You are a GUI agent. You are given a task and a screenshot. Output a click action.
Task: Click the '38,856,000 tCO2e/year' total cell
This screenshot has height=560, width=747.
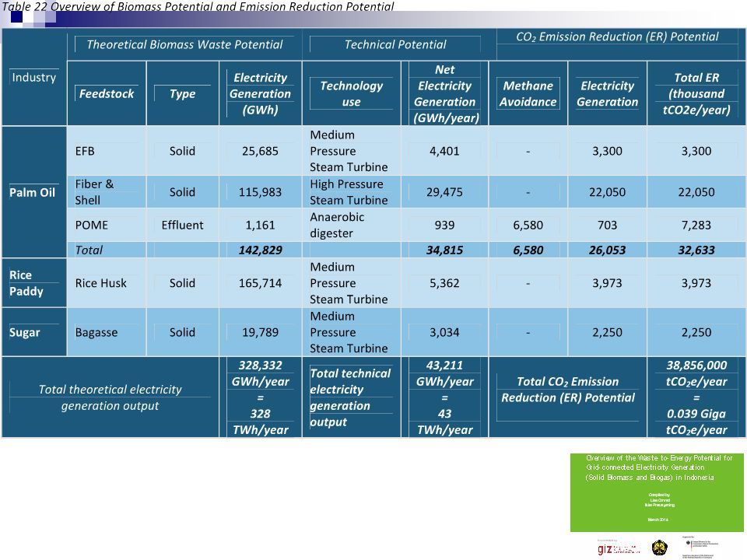point(696,397)
